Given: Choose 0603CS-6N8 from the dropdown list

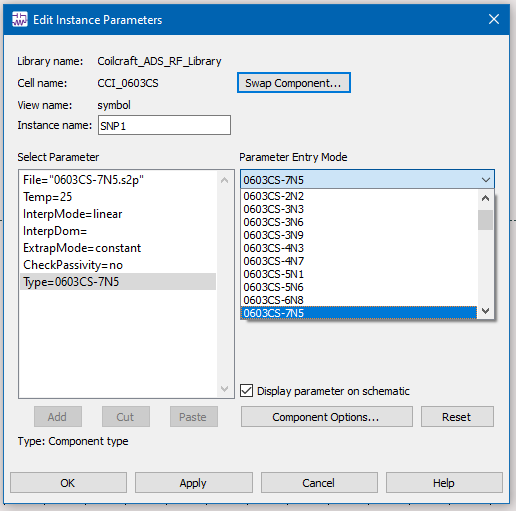Looking at the screenshot, I should coord(359,300).
